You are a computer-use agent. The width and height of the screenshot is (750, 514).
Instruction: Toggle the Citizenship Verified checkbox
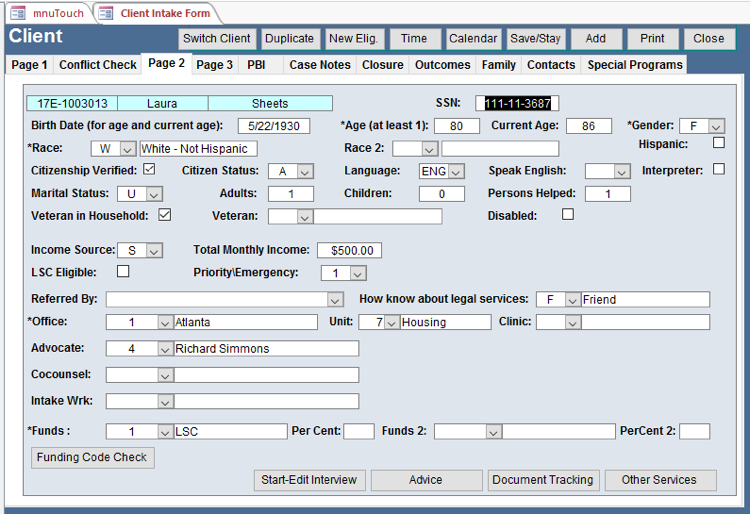tap(149, 170)
